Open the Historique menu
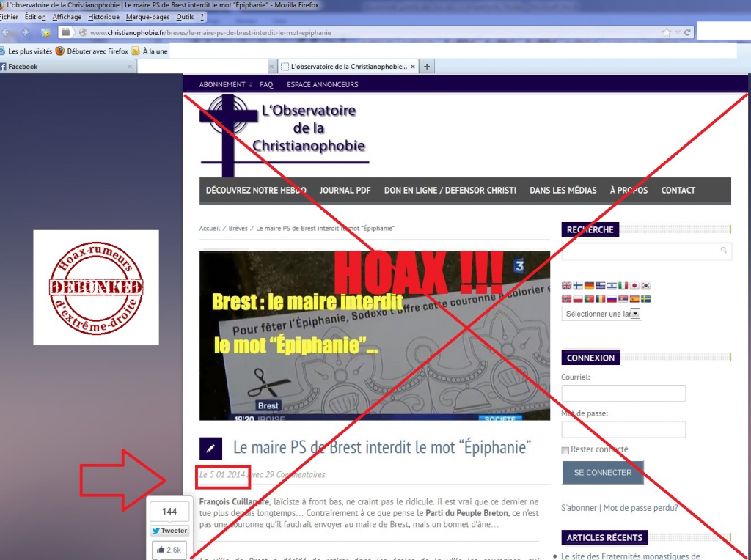Image resolution: width=751 pixels, height=560 pixels. pyautogui.click(x=103, y=17)
